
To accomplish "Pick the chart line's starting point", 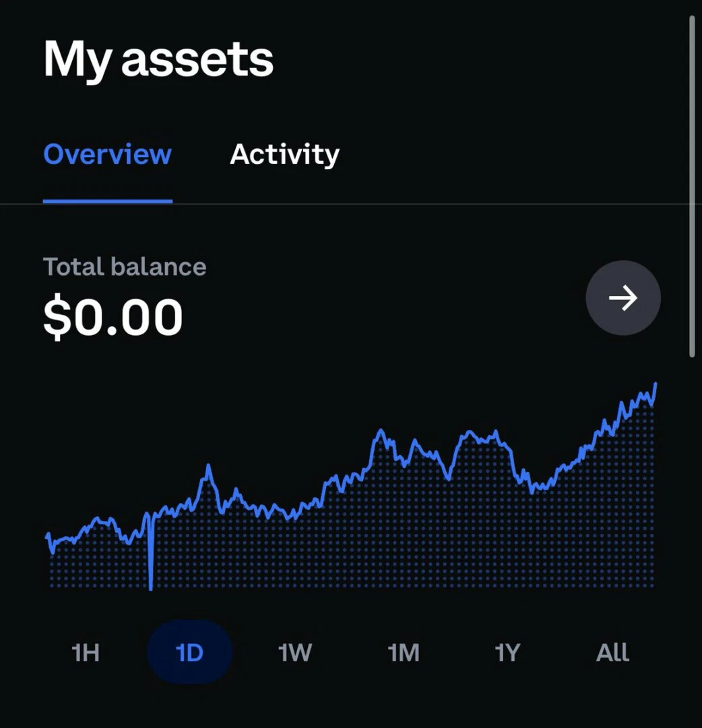I will tap(47, 535).
